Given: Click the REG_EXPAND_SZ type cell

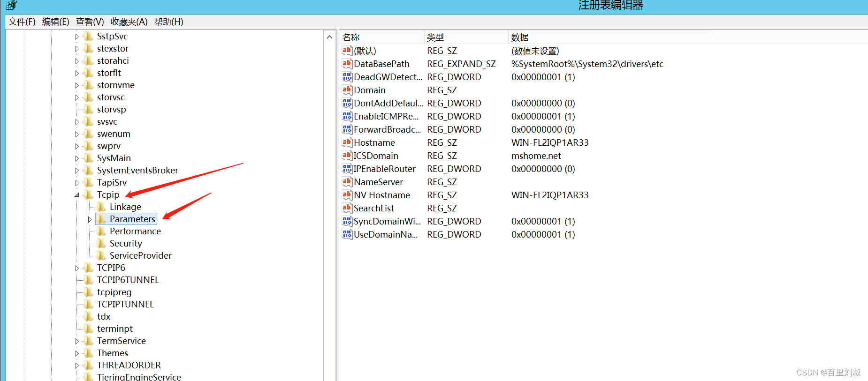Looking at the screenshot, I should coord(461,64).
